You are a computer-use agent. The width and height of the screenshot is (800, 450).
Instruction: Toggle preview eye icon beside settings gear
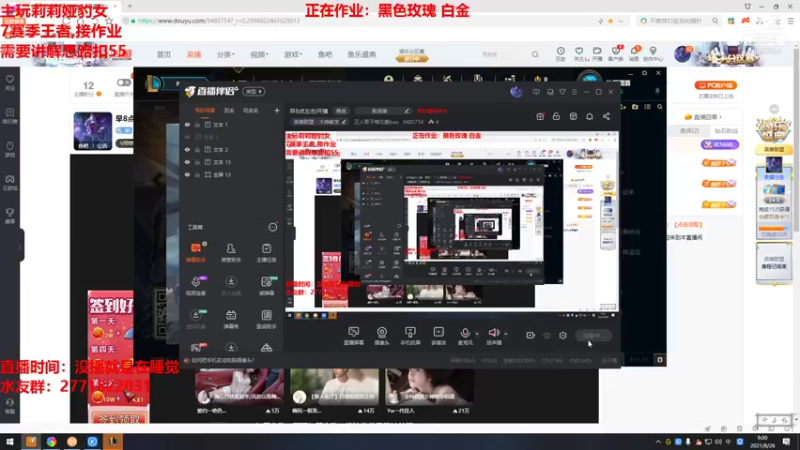point(547,335)
